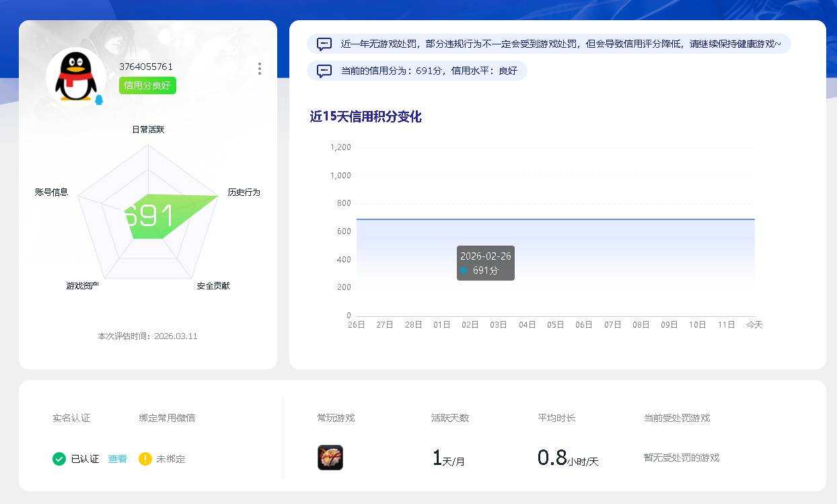
Task: Click the 09日 label on chart axis
Action: pos(669,324)
